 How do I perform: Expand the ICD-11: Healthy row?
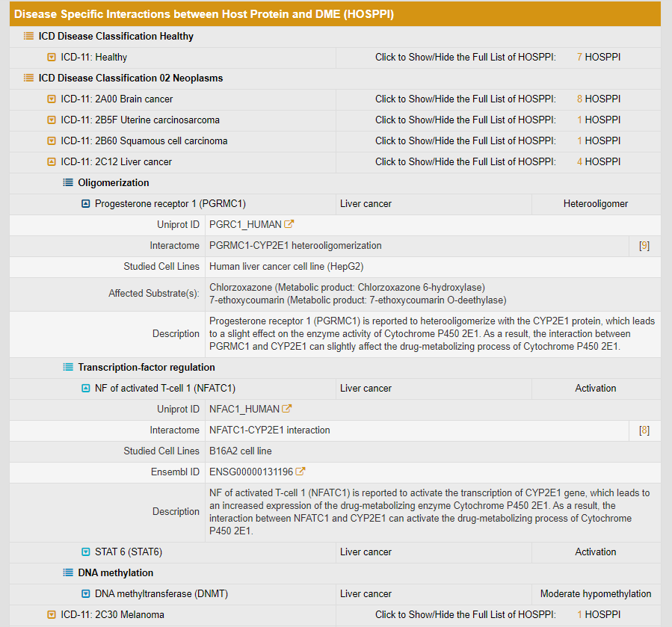coord(52,57)
